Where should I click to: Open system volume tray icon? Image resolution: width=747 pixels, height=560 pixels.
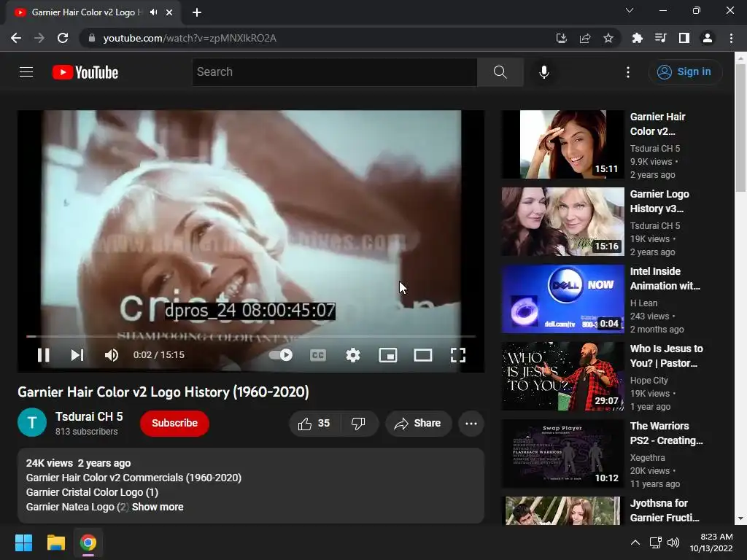pyautogui.click(x=673, y=542)
